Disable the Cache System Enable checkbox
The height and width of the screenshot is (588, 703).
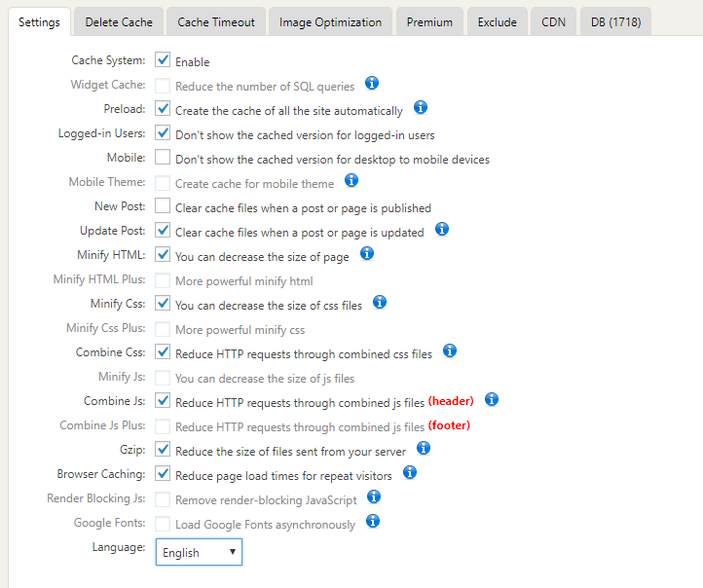(164, 60)
